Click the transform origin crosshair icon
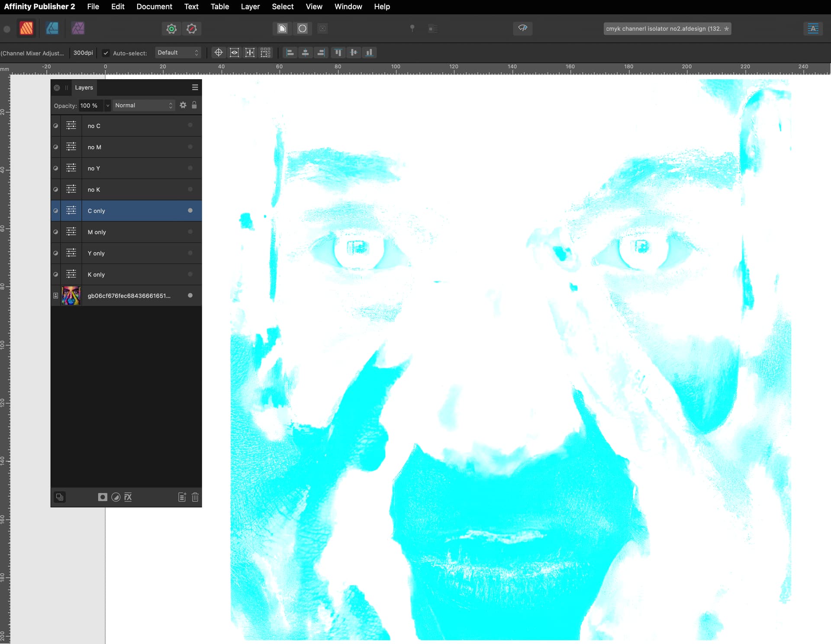 pyautogui.click(x=219, y=52)
